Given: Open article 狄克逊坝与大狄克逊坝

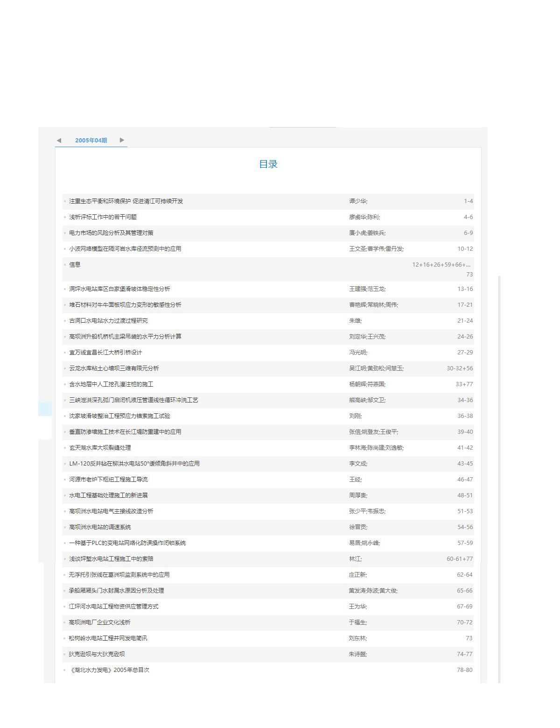Looking at the screenshot, I should (97, 654).
